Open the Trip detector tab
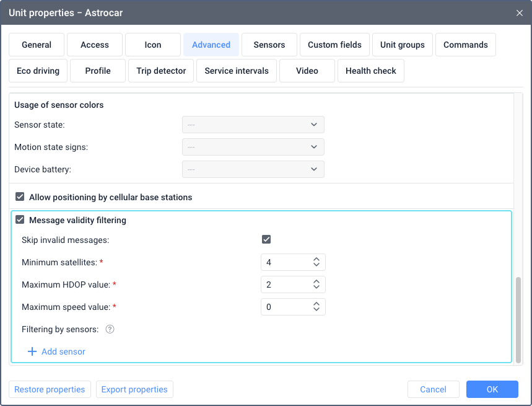The image size is (532, 406). [x=161, y=71]
